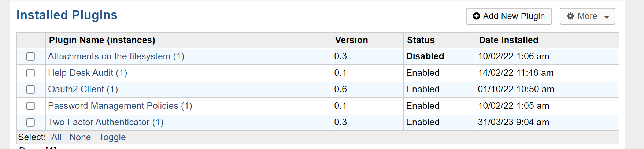Check the Attachments on the filesystem checkbox
The image size is (644, 149).
pyautogui.click(x=31, y=56)
